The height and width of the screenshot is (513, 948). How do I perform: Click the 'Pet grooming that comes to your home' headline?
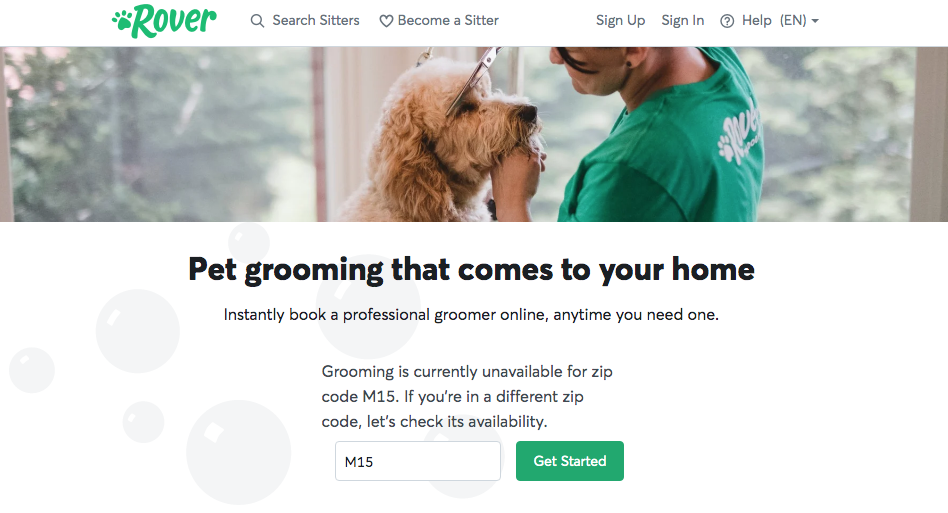[472, 269]
